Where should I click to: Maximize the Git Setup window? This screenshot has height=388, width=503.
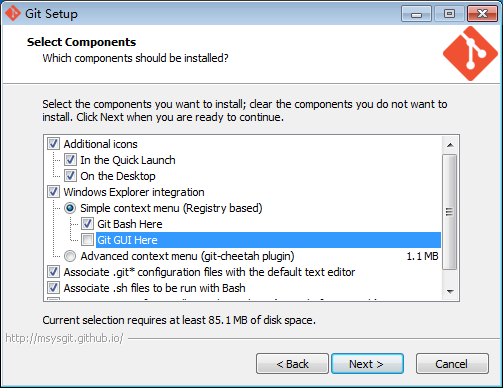(449, 14)
